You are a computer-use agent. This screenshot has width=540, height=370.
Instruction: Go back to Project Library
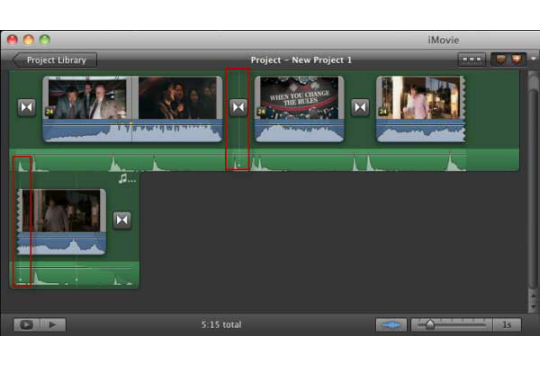(55, 60)
